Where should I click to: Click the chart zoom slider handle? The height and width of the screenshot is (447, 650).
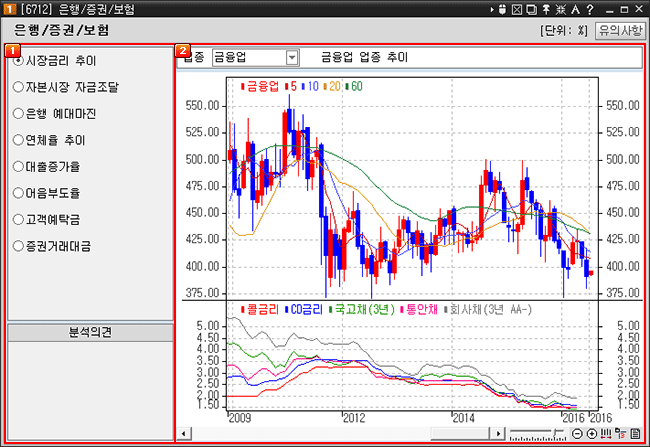tap(556, 433)
